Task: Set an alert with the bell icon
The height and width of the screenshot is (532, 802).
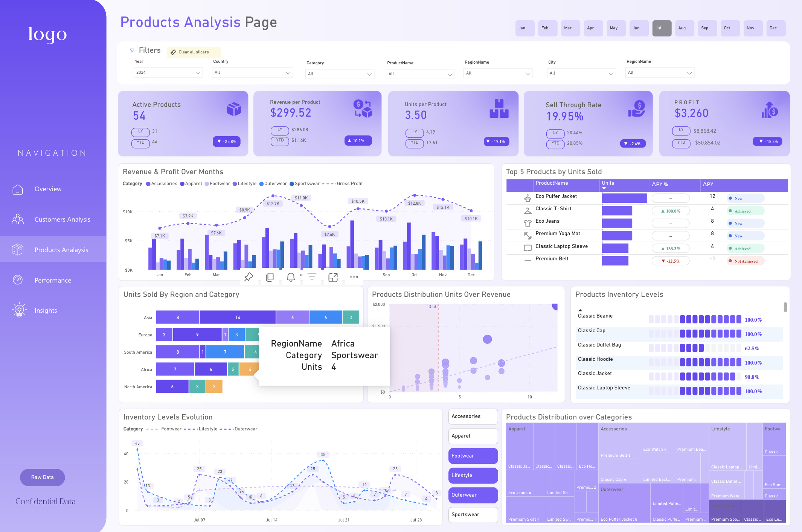Action: (291, 277)
